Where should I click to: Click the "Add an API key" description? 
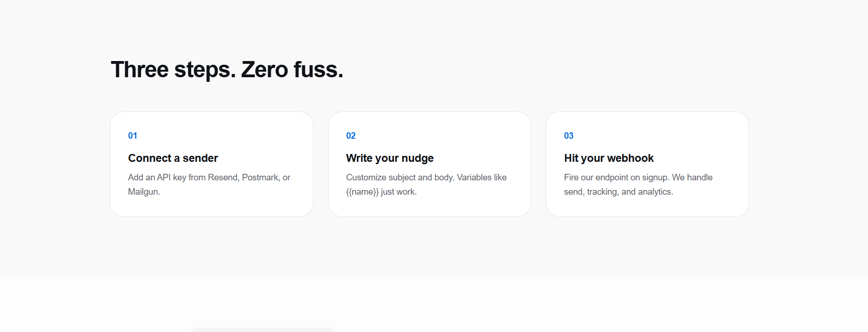[209, 184]
